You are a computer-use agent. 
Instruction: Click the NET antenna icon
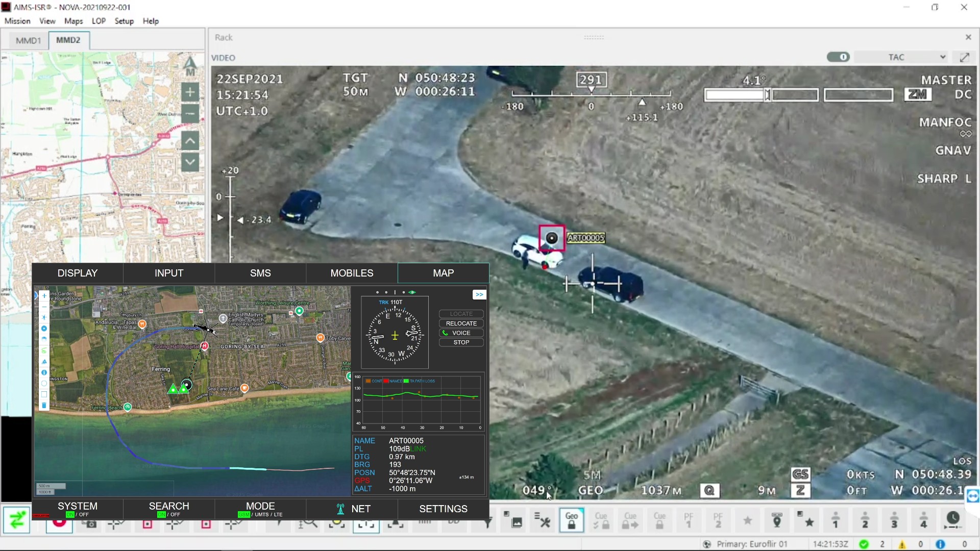pos(340,509)
